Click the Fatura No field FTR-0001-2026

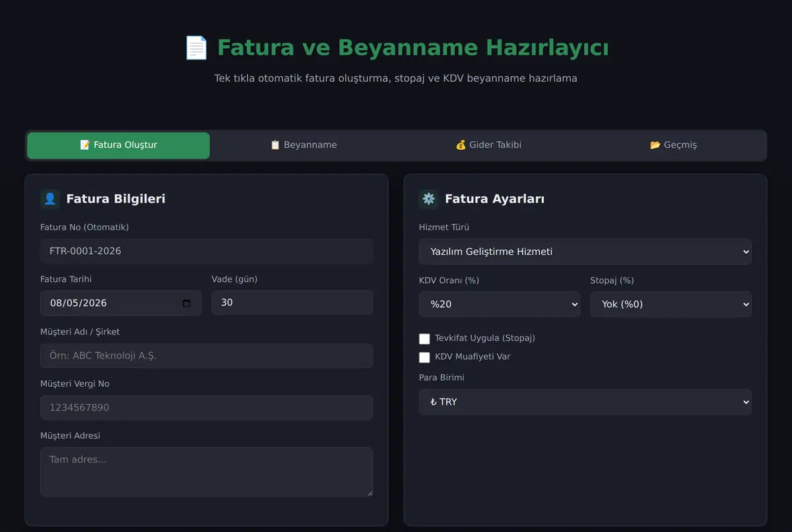click(x=207, y=251)
